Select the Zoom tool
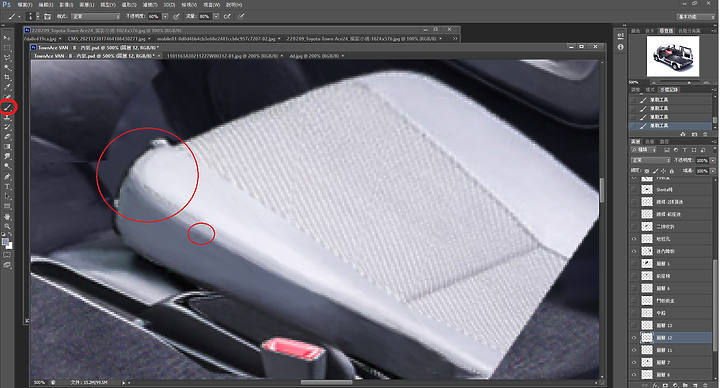The image size is (720, 388). tap(7, 226)
